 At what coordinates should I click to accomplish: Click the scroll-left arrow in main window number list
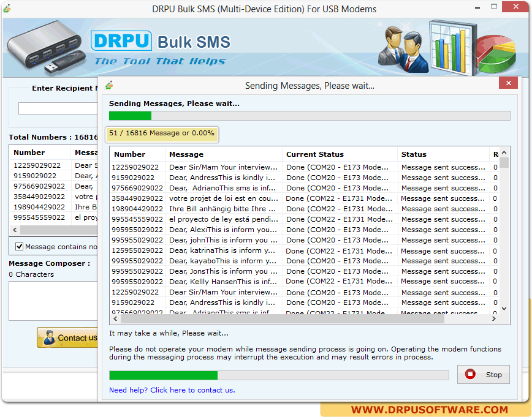(x=15, y=230)
